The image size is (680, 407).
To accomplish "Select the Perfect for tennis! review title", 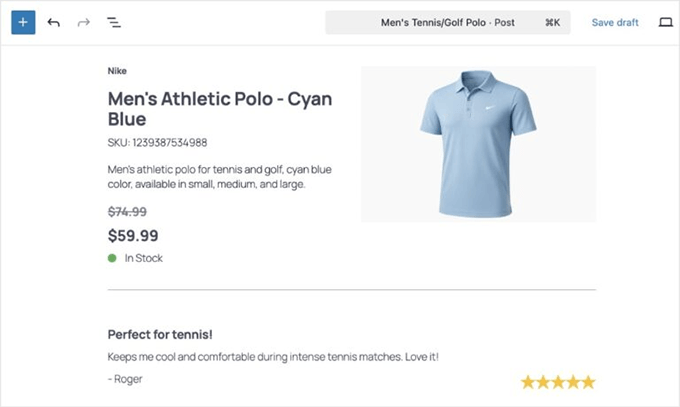I will (x=159, y=334).
